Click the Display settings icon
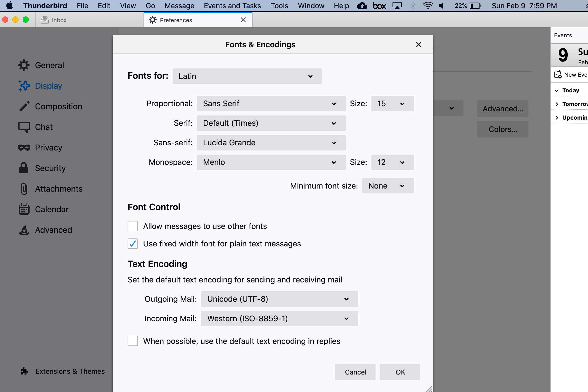This screenshot has width=588, height=392. (x=24, y=86)
